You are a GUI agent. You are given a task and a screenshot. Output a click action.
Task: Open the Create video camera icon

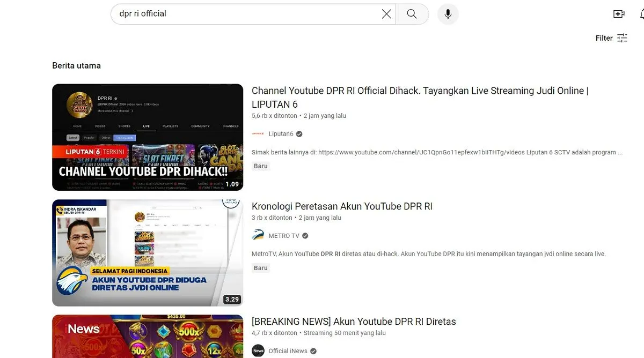(x=619, y=14)
